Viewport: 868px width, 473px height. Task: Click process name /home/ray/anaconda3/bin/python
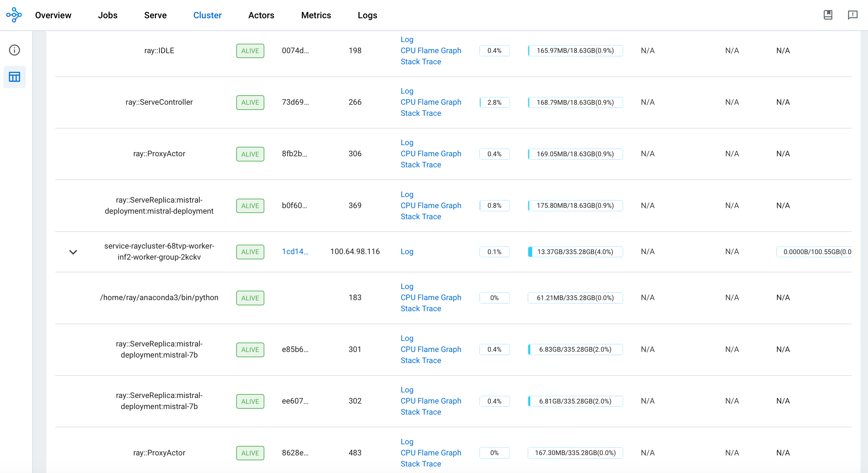pyautogui.click(x=159, y=298)
